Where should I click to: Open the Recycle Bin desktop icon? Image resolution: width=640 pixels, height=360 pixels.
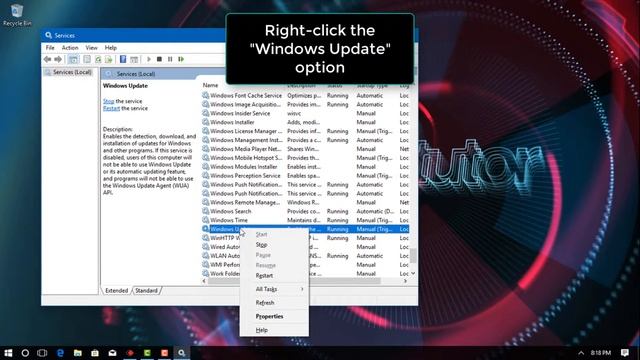(x=17, y=15)
